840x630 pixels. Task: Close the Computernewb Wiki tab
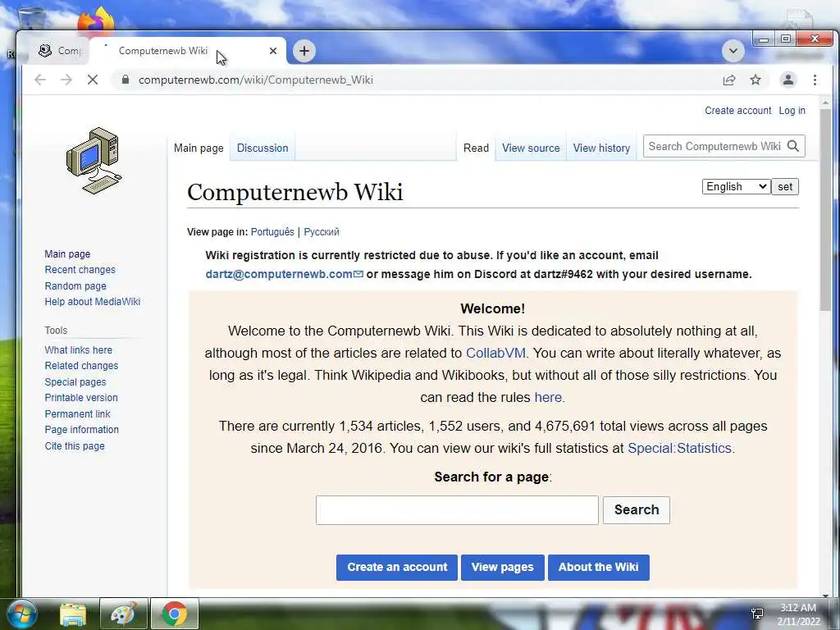pyautogui.click(x=273, y=51)
